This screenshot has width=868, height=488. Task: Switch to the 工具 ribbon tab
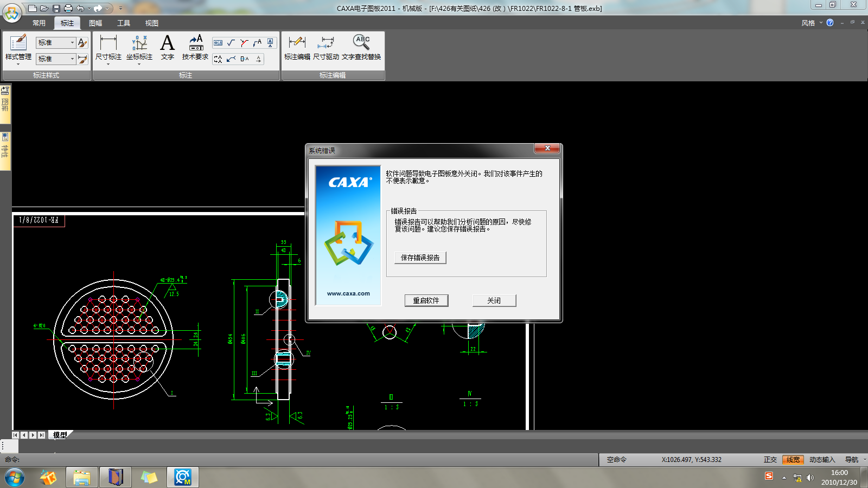(124, 23)
